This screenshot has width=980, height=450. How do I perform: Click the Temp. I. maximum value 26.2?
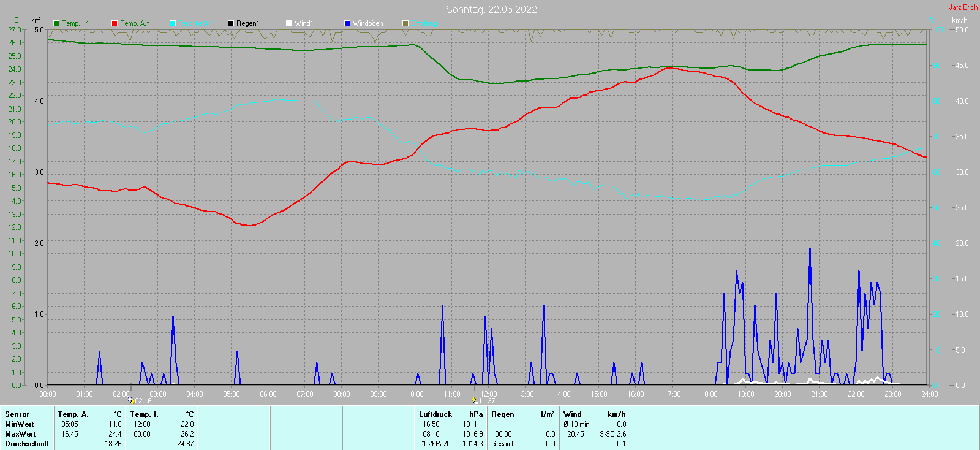(x=187, y=434)
